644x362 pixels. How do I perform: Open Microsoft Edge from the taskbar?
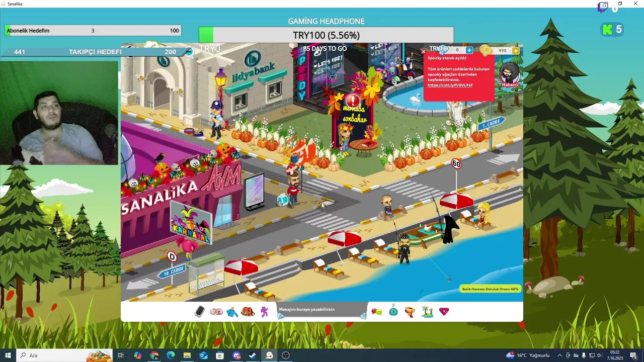pos(171,355)
